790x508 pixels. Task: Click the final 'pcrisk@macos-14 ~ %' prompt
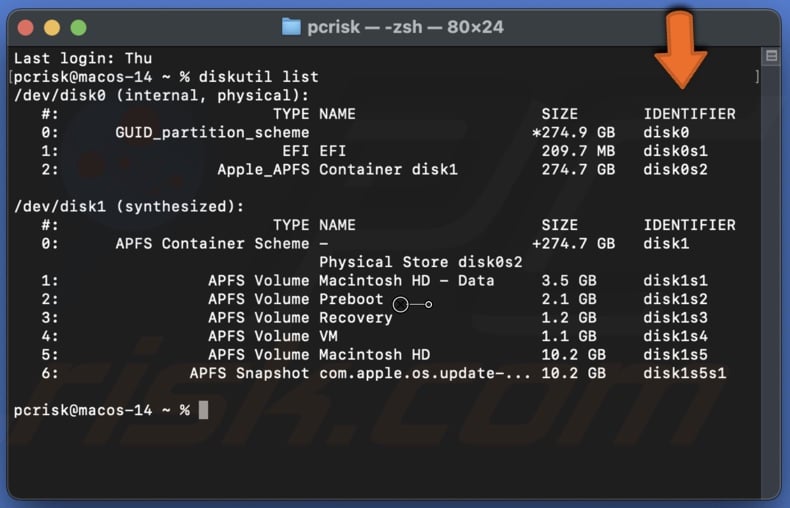[101, 411]
